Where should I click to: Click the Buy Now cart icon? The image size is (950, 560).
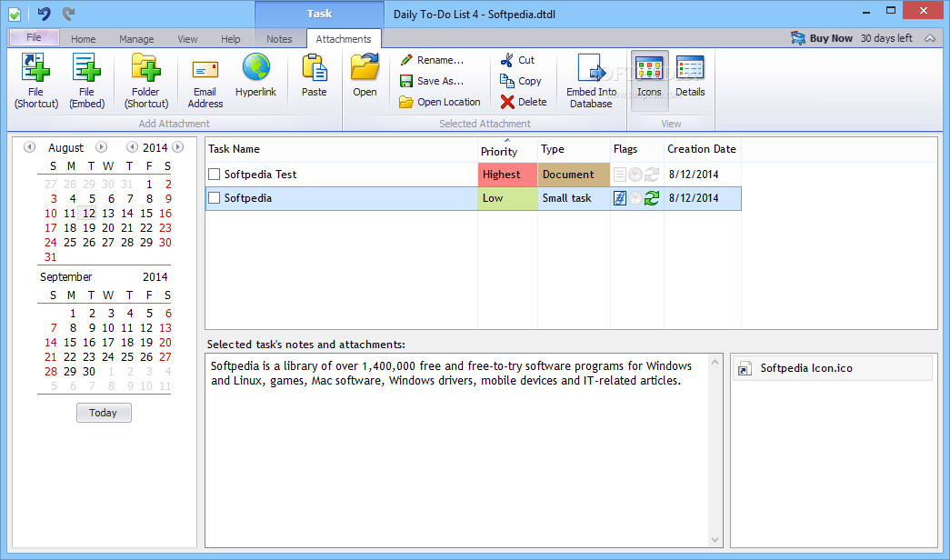(x=798, y=38)
